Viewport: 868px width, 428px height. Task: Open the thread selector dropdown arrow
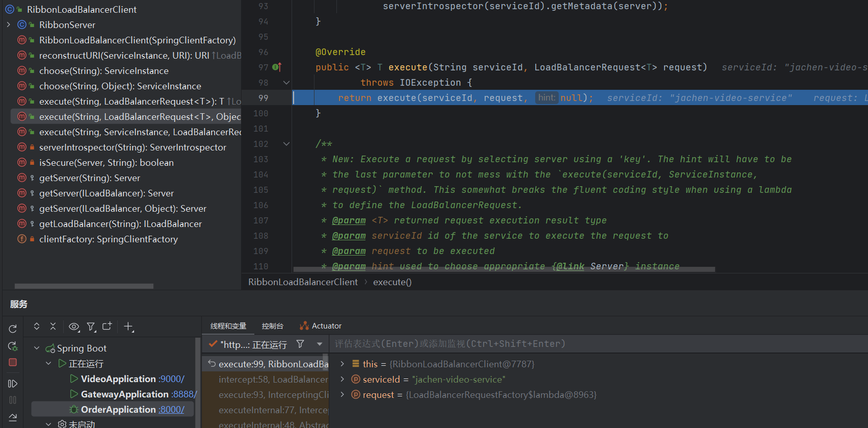(x=320, y=344)
